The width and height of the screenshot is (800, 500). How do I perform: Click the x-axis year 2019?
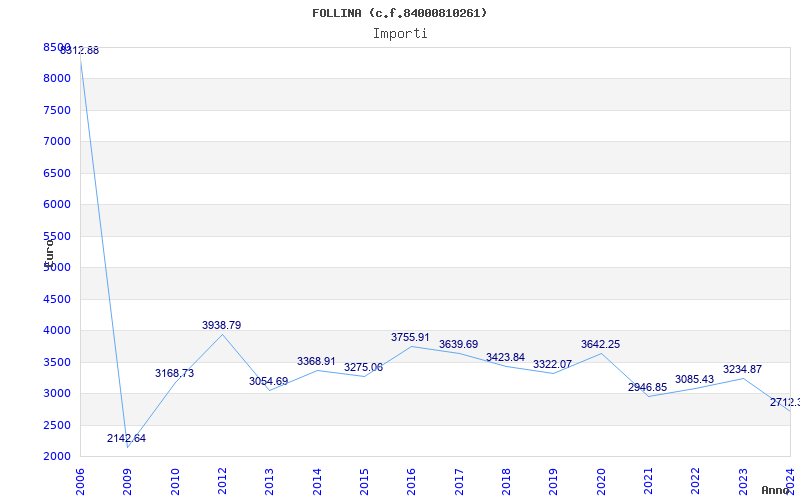[x=554, y=482]
